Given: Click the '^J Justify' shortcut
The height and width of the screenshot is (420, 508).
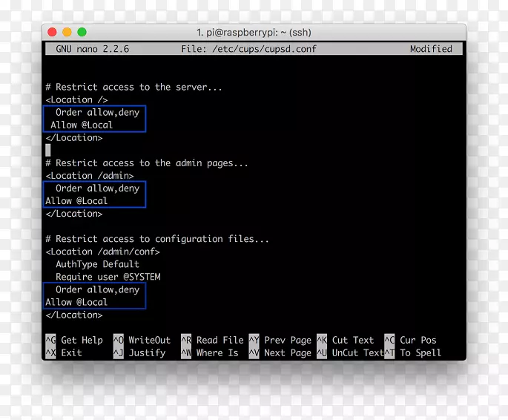Looking at the screenshot, I should tap(139, 352).
